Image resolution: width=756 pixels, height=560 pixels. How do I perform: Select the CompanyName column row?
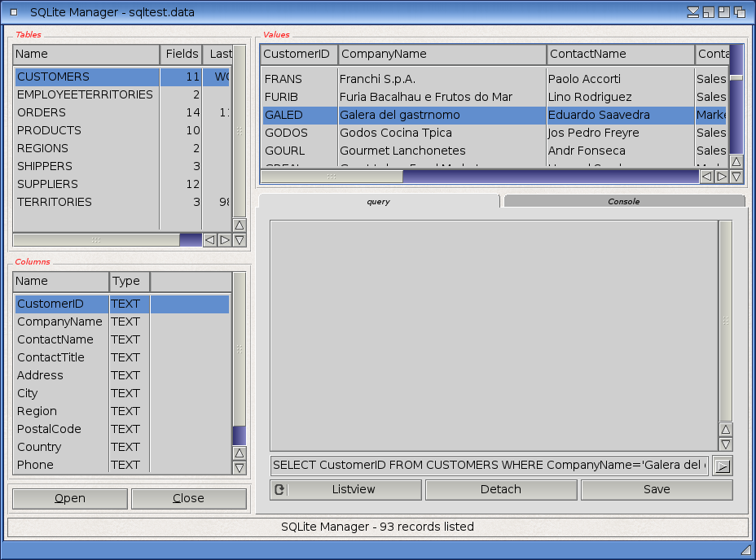[x=121, y=322]
